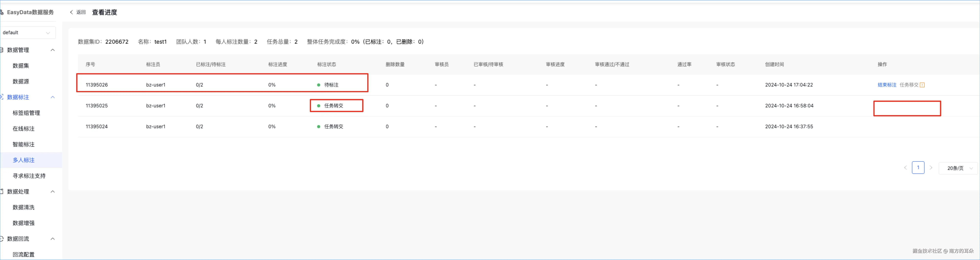This screenshot has width=980, height=260.
Task: Click the back arrow icon beside 返回
Action: (x=71, y=12)
